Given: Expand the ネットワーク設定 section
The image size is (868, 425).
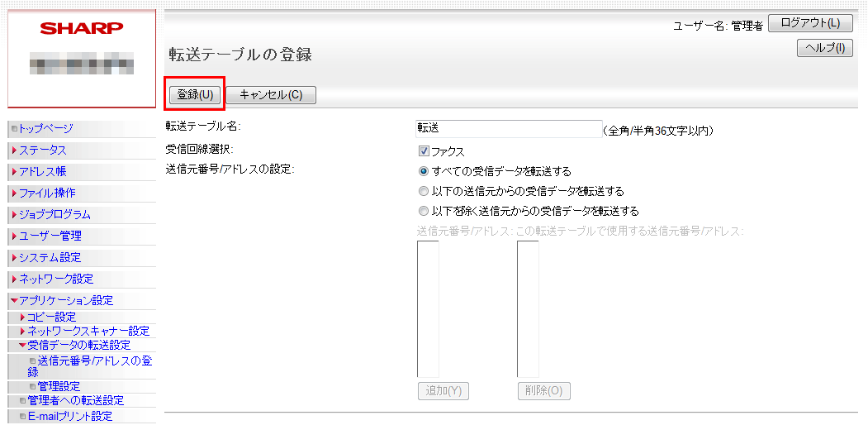Looking at the screenshot, I should click(x=55, y=279).
